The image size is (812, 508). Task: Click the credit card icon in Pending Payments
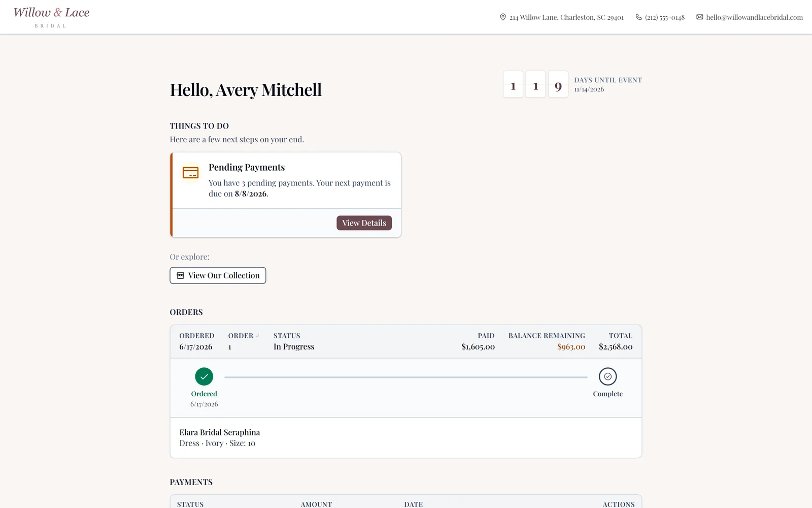pyautogui.click(x=190, y=173)
